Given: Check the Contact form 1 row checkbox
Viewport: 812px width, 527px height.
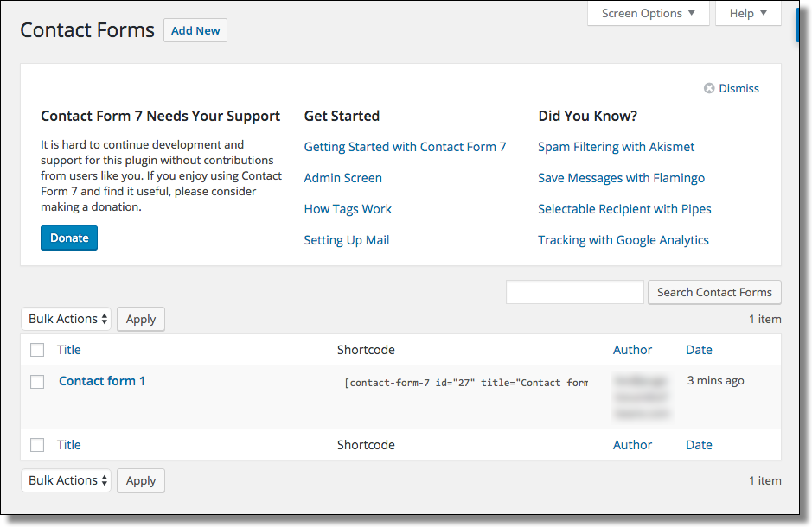Looking at the screenshot, I should (36, 381).
